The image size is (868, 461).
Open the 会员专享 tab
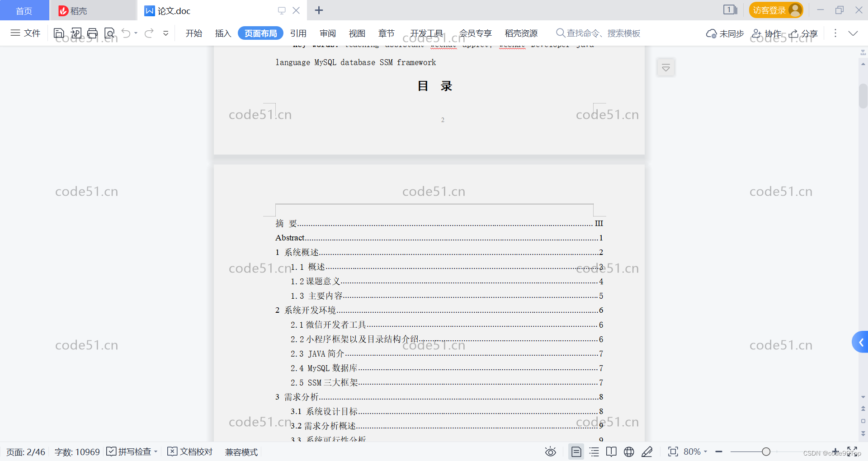476,33
